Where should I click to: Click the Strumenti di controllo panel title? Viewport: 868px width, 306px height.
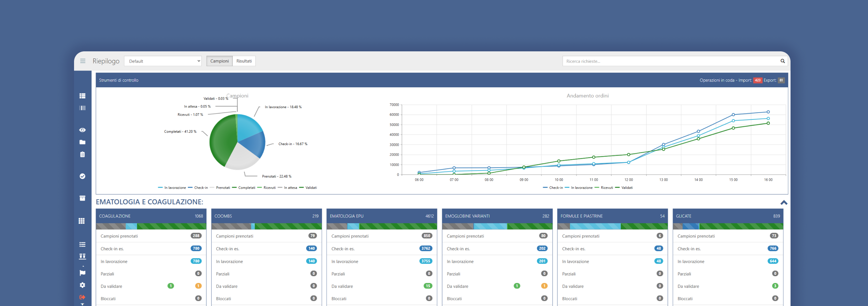pyautogui.click(x=119, y=80)
